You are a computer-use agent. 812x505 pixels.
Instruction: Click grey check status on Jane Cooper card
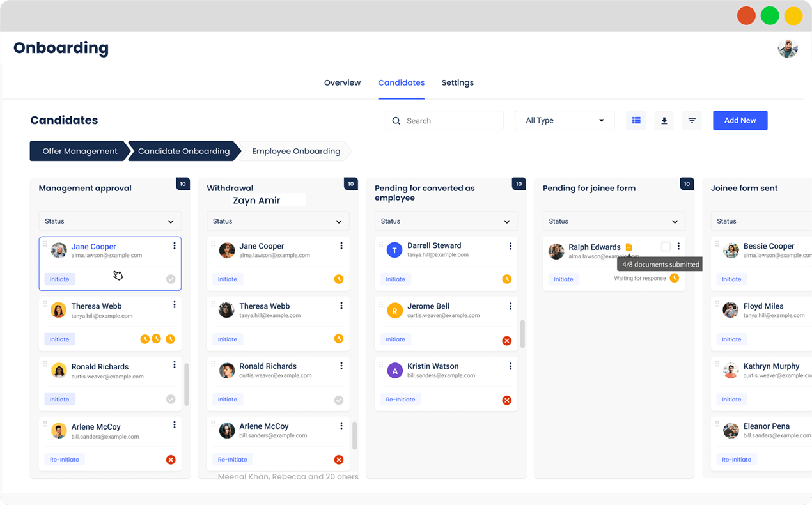(x=171, y=279)
